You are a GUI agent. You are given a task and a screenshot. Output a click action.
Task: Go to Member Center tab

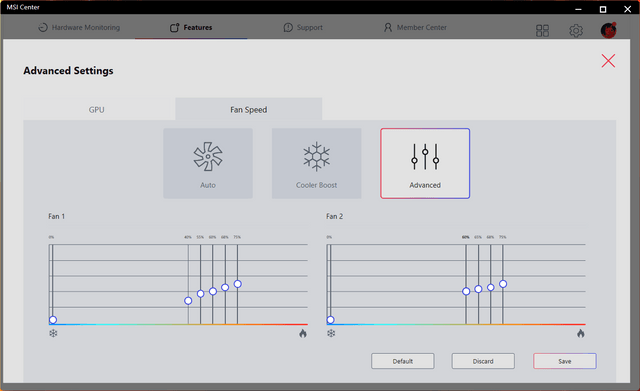(415, 27)
